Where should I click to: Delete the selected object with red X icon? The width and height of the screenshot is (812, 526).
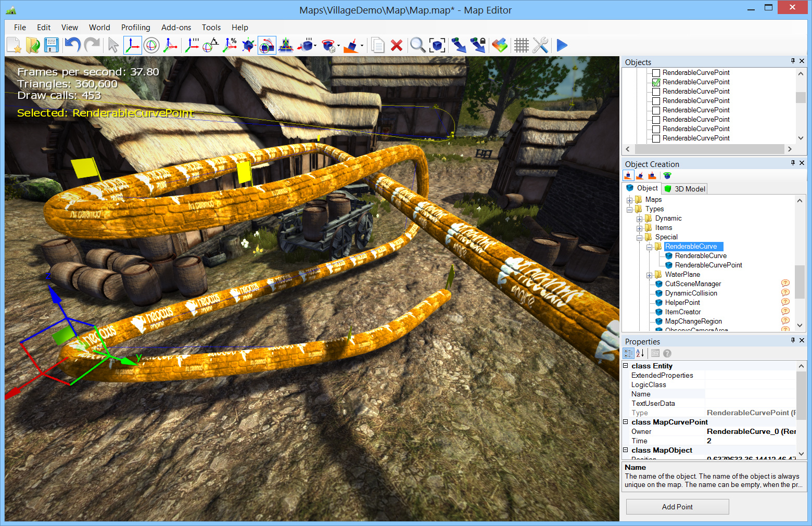point(397,45)
